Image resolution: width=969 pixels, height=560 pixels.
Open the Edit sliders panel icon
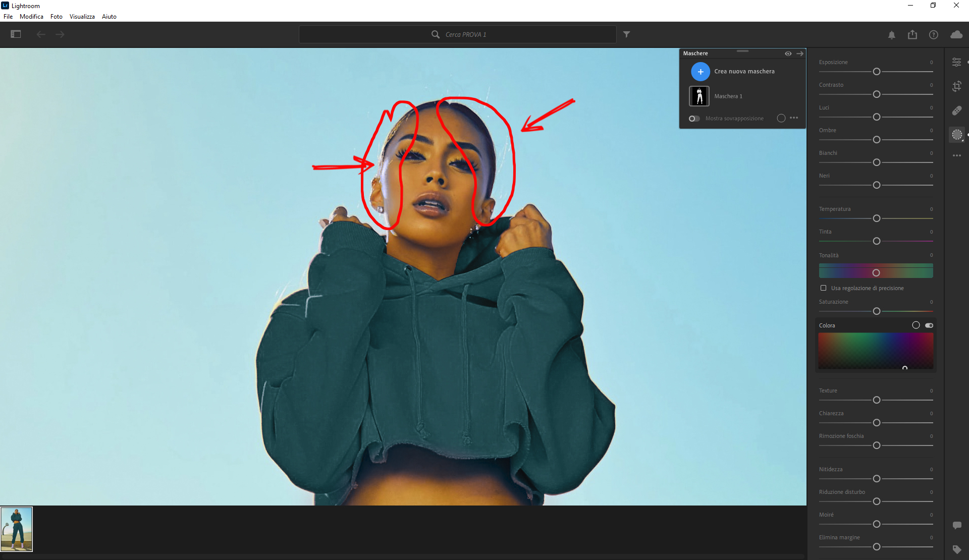tap(956, 62)
